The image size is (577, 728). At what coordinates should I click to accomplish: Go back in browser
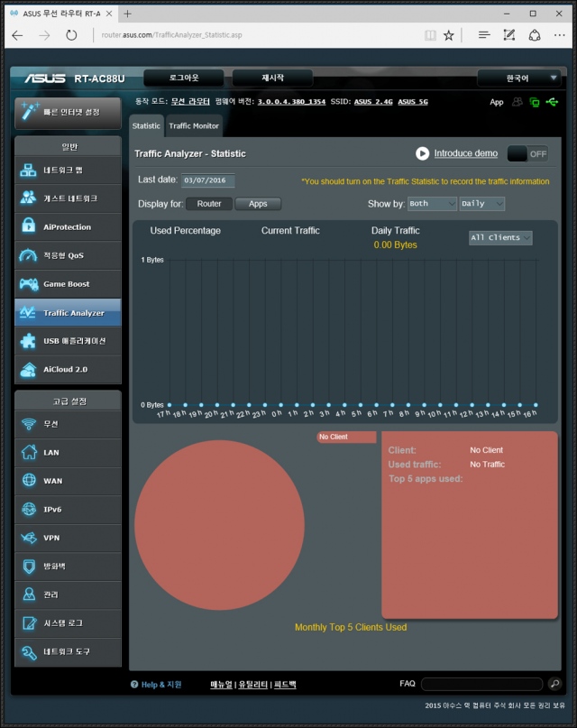(x=18, y=35)
